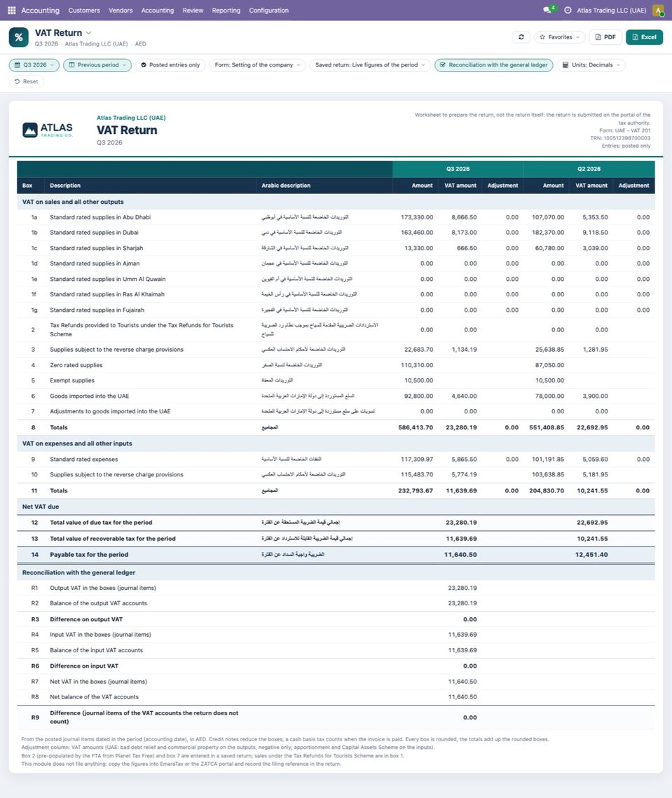672x798 pixels.
Task: Click Goods imported into the UAE row
Action: [336, 396]
